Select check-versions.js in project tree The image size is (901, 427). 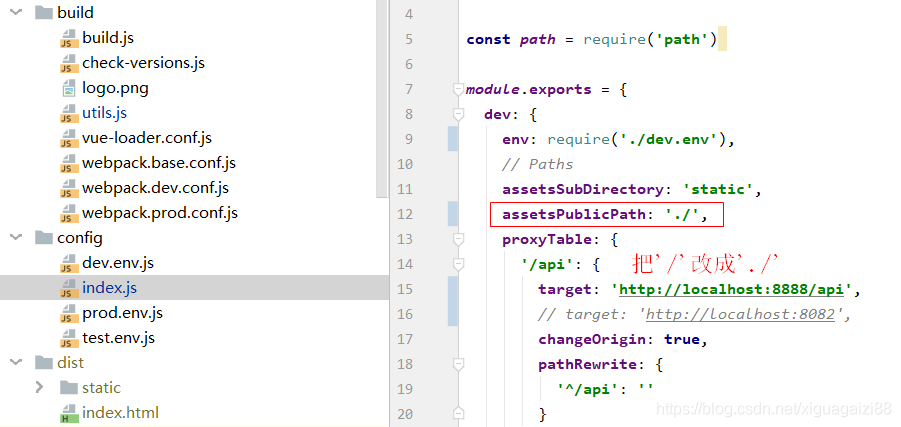click(x=144, y=63)
